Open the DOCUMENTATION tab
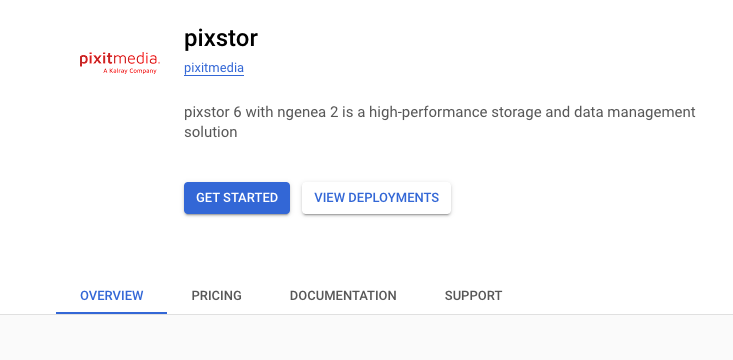733x360 pixels. coord(343,295)
